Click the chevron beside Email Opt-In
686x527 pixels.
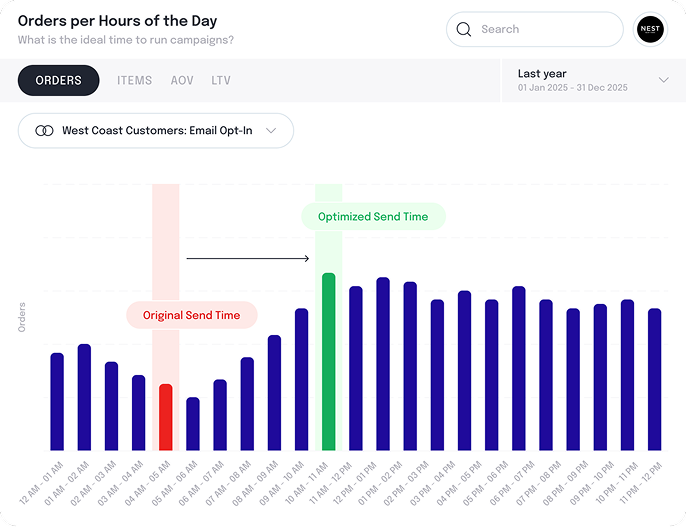(271, 131)
